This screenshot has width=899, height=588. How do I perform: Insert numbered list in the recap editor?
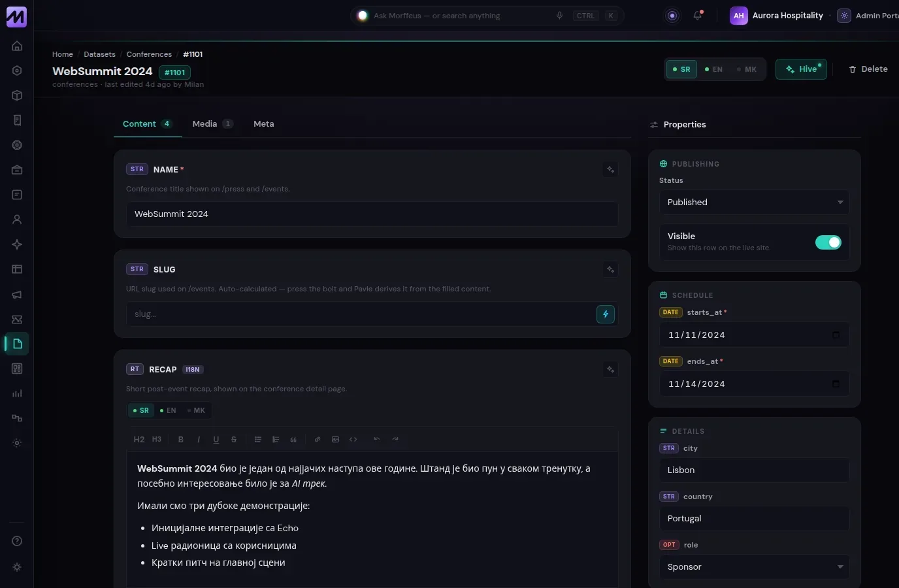276,440
